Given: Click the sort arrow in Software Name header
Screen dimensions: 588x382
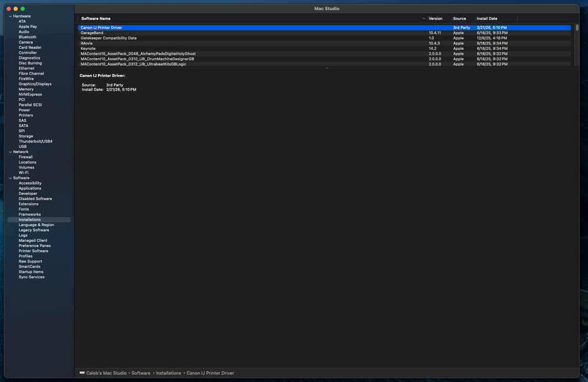Looking at the screenshot, I should click(x=424, y=19).
